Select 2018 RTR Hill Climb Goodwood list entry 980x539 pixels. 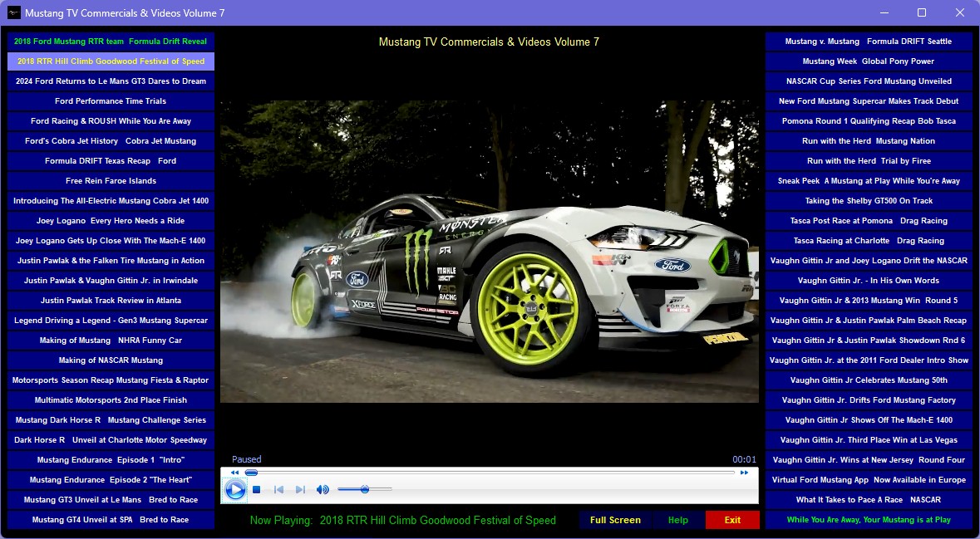[x=111, y=61]
